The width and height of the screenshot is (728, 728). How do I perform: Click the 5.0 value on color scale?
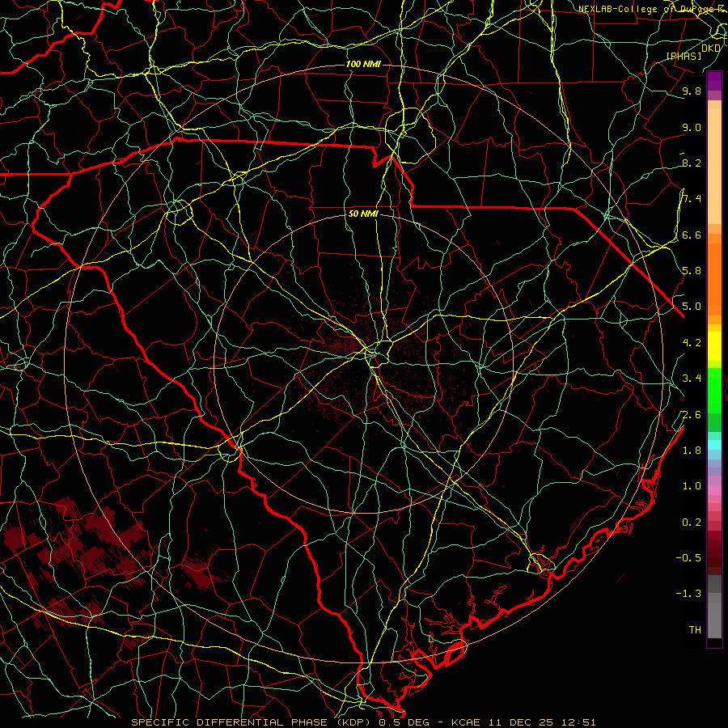692,307
